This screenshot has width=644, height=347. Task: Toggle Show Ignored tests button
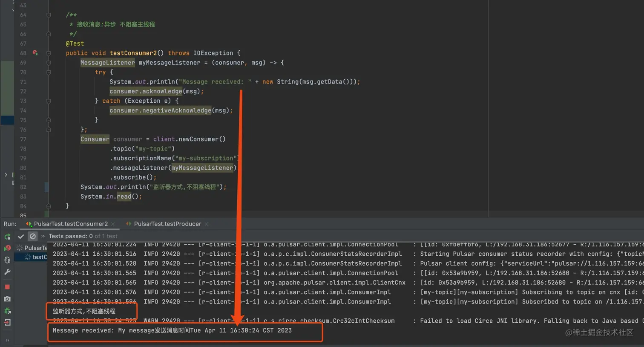(x=32, y=236)
